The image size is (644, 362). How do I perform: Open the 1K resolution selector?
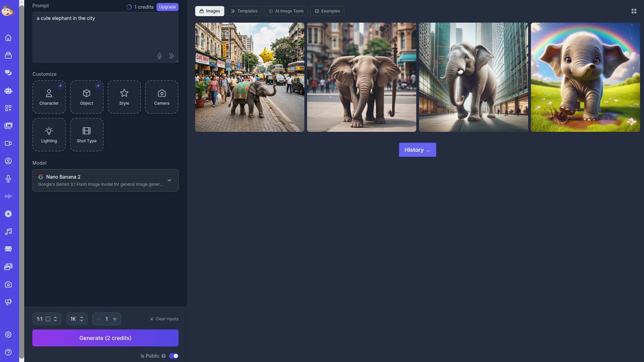[x=77, y=319]
